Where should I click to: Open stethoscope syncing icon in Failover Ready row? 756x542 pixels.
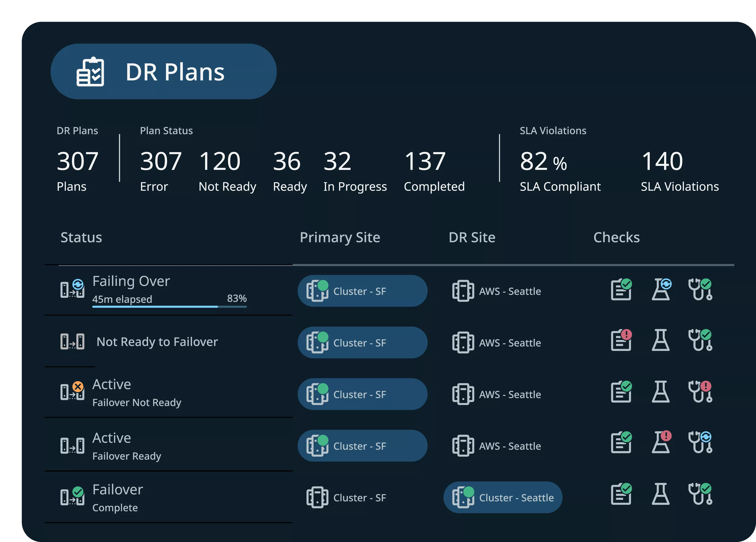click(x=700, y=442)
